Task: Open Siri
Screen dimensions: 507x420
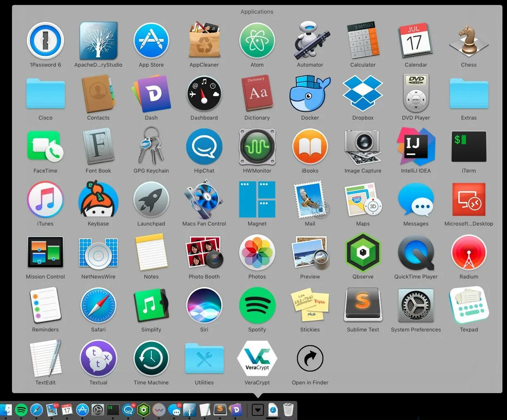Action: 204,306
